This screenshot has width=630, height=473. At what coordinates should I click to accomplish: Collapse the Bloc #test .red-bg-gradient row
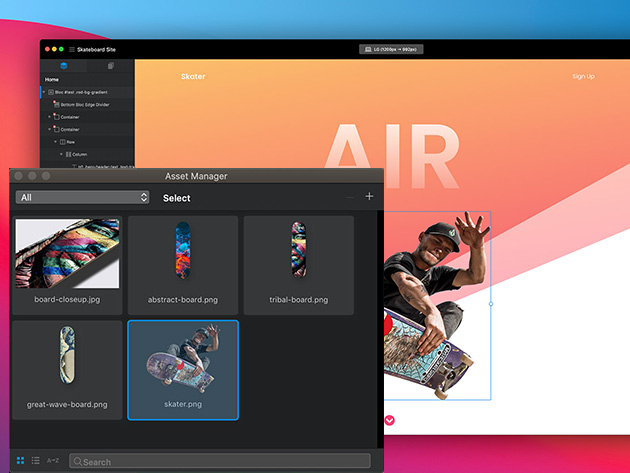coord(44,92)
